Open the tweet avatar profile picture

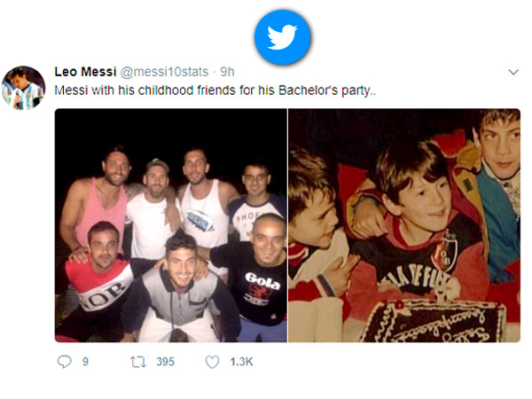23,88
